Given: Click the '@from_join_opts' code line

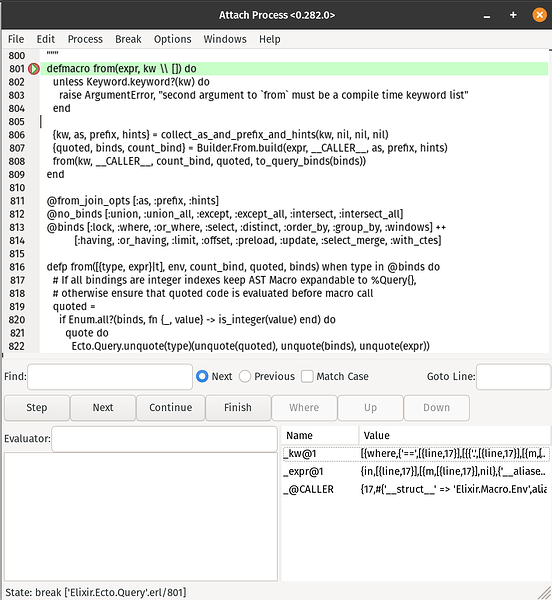Looking at the screenshot, I should coord(133,201).
